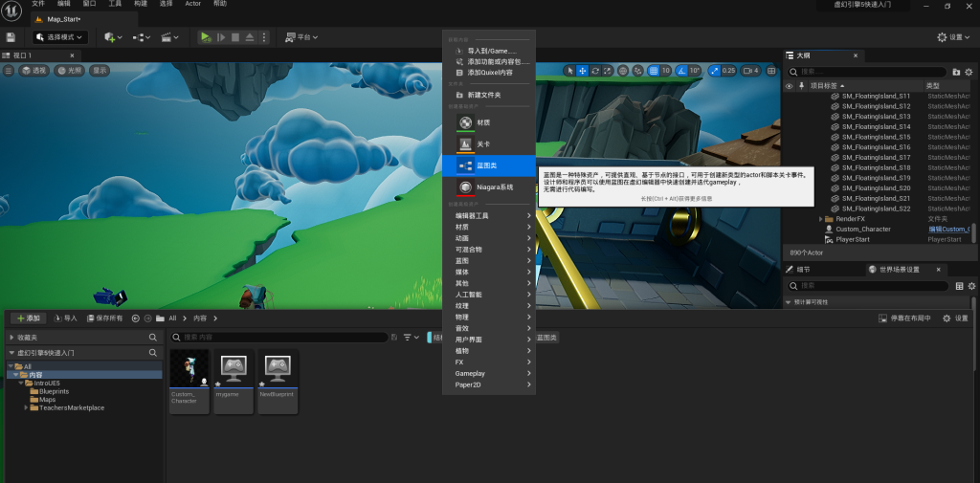Open the cinematics clapperboard icon
Screen dimensions: 980x483
click(x=169, y=37)
